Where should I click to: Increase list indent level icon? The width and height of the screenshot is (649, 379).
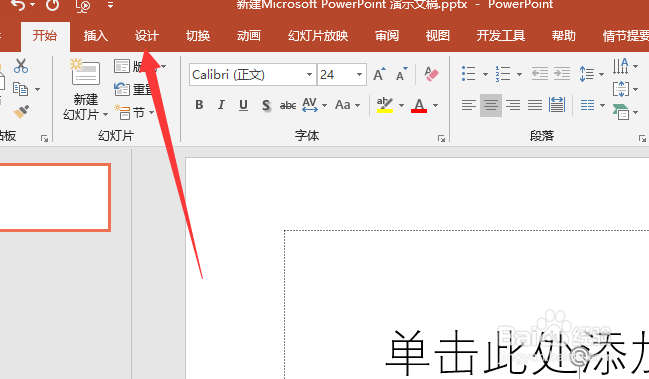(562, 74)
